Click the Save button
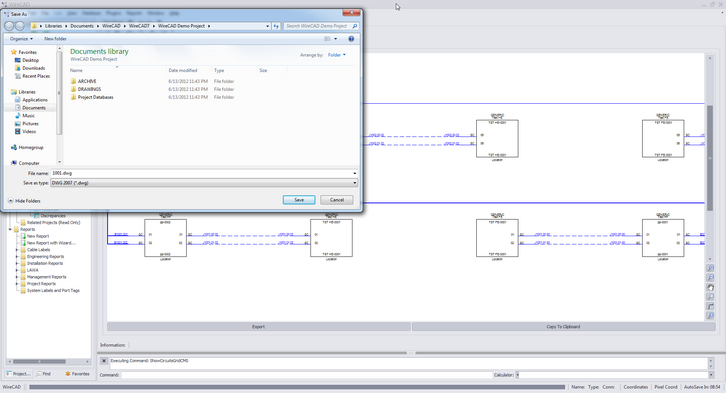 pyautogui.click(x=299, y=200)
